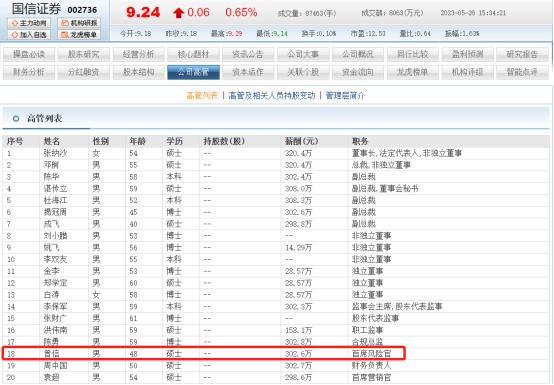The height and width of the screenshot is (385, 554).
Task: Open the 操盘必读 tab
Action: [x=29, y=54]
